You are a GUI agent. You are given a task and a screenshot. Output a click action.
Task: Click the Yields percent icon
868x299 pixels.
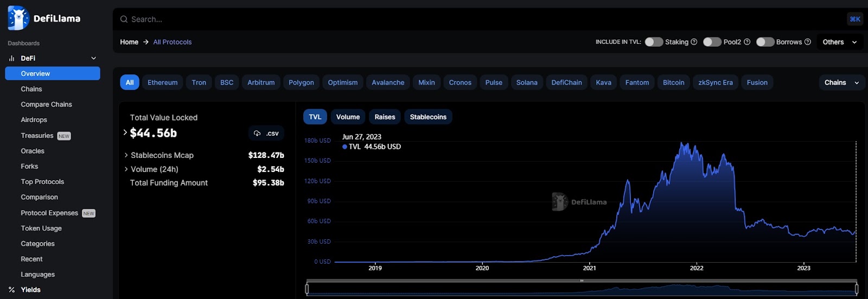(x=11, y=290)
